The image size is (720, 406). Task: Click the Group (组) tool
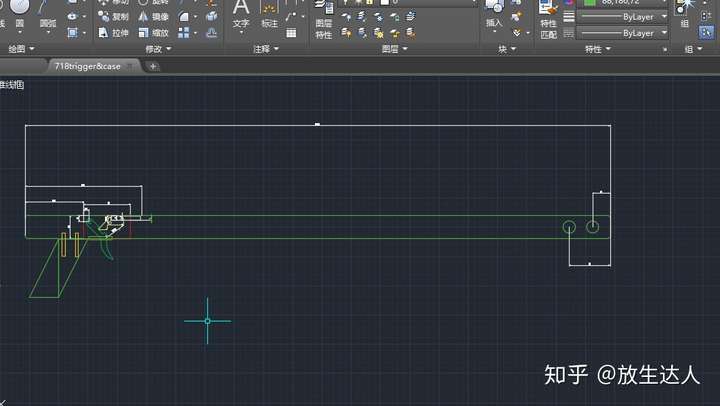click(685, 14)
